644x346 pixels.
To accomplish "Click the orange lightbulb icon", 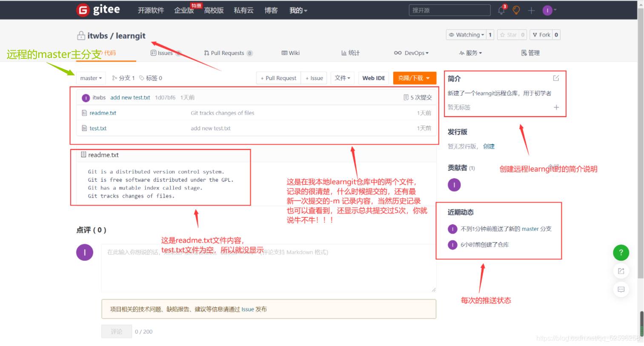I will 516,10.
